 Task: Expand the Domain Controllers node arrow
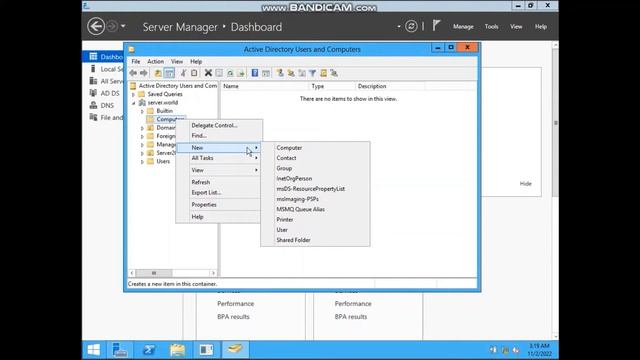coord(142,128)
